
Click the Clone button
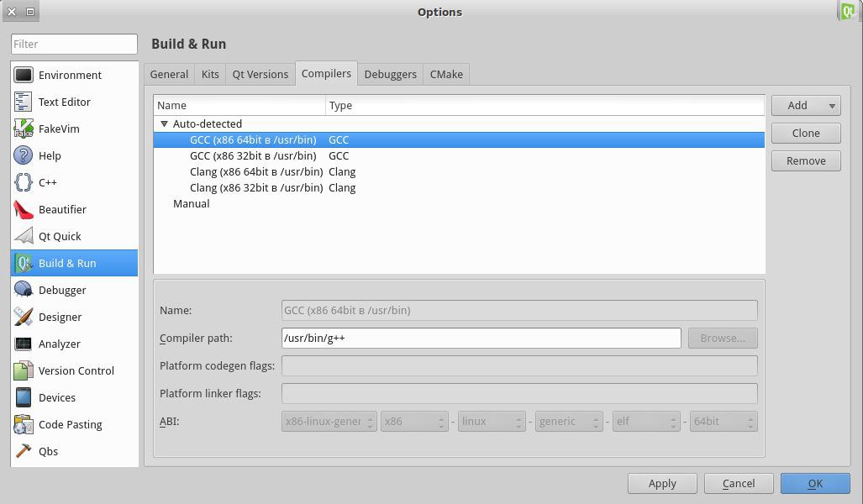click(806, 134)
